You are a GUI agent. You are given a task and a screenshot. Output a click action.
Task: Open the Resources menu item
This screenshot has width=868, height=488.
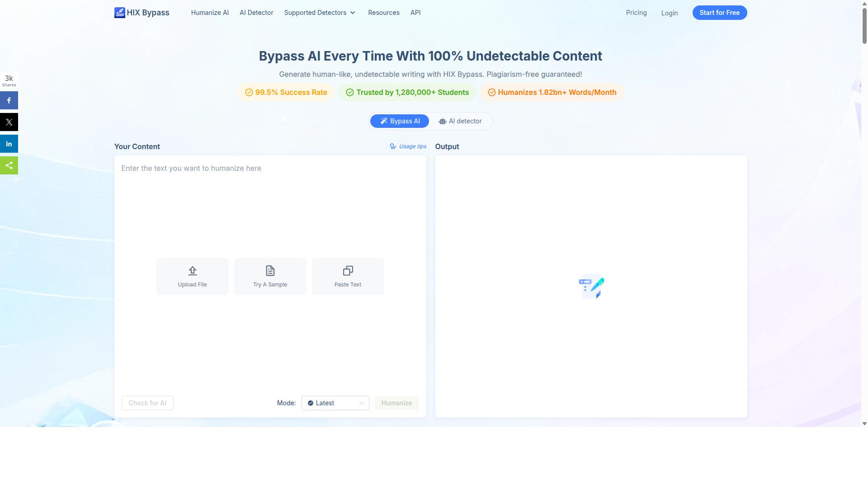pos(384,13)
